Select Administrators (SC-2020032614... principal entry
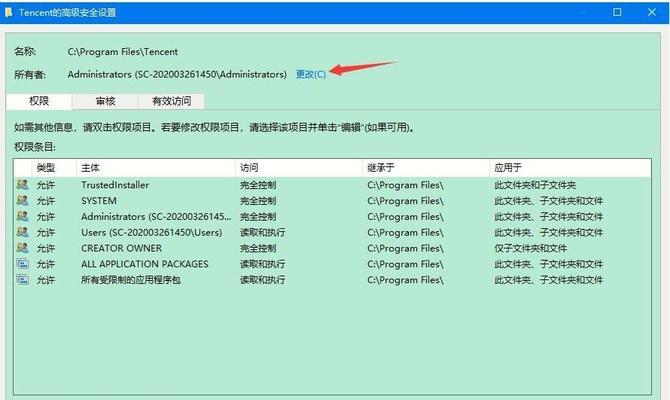 tap(156, 217)
